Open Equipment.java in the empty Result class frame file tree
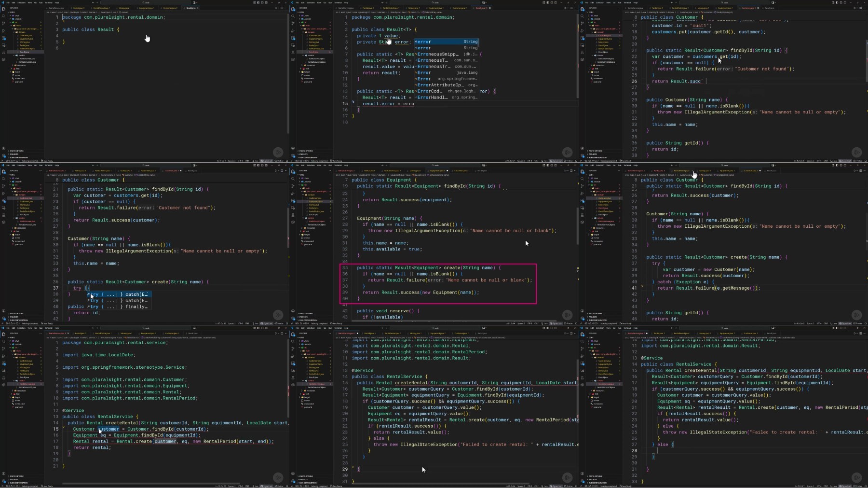This screenshot has height=488, width=868. coord(27,39)
